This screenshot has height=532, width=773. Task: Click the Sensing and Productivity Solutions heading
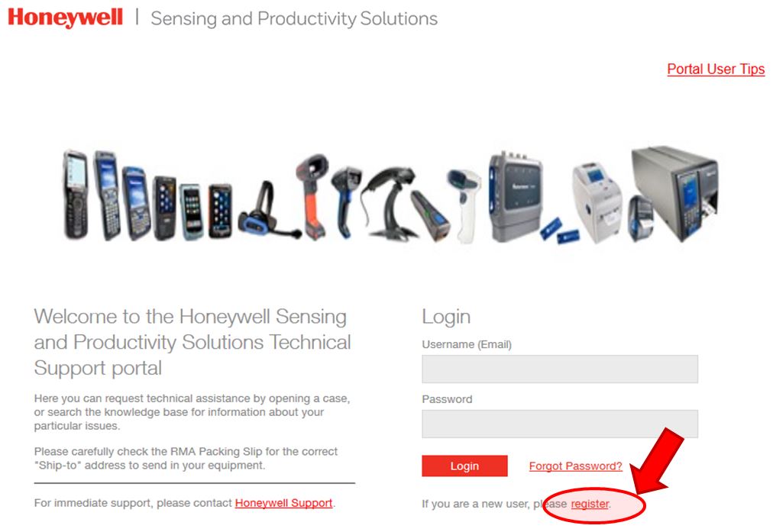click(x=294, y=19)
